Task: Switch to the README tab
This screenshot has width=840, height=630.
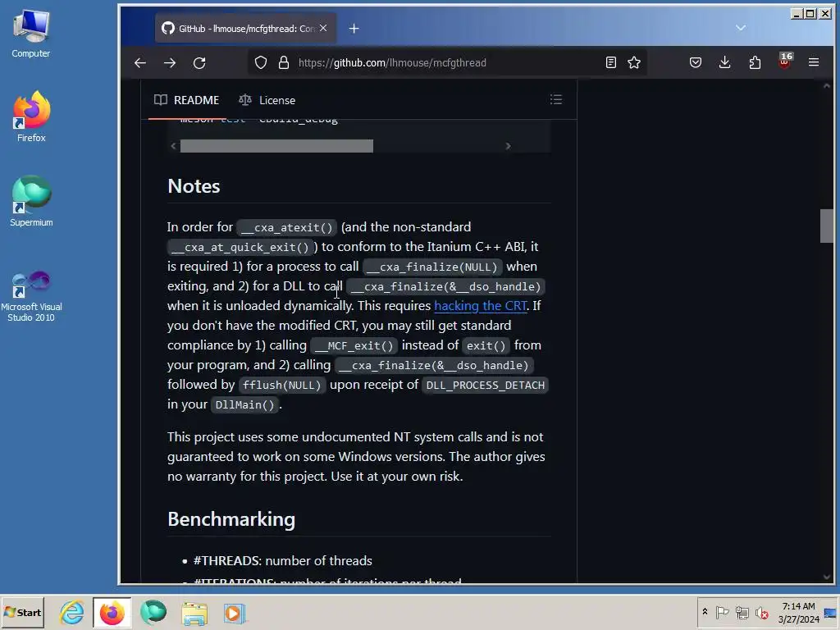Action: point(186,100)
